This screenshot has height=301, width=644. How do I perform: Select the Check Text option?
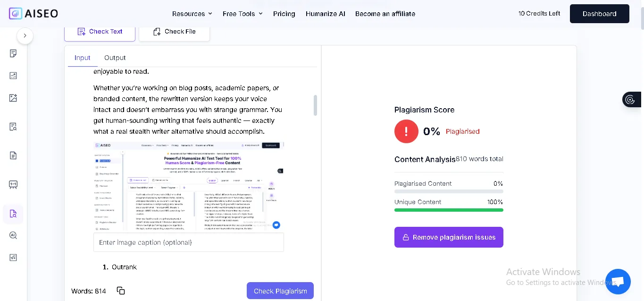click(x=100, y=32)
